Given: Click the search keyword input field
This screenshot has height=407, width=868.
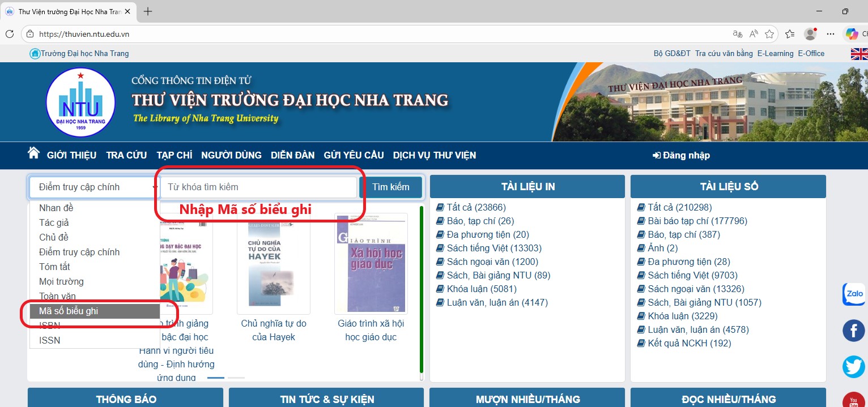Looking at the screenshot, I should (258, 187).
